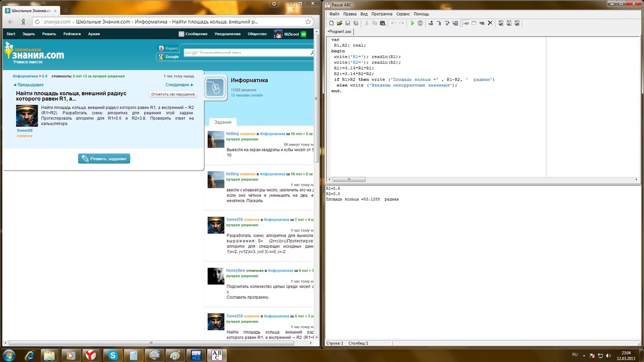Screen dimensions: 644x362
Task: Open the Программа menu
Action: tap(382, 14)
